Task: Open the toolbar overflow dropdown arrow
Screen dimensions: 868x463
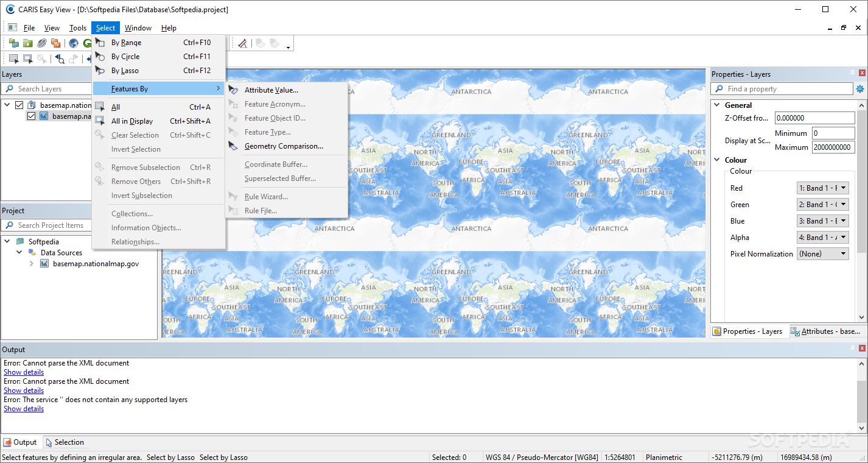Action: 288,46
